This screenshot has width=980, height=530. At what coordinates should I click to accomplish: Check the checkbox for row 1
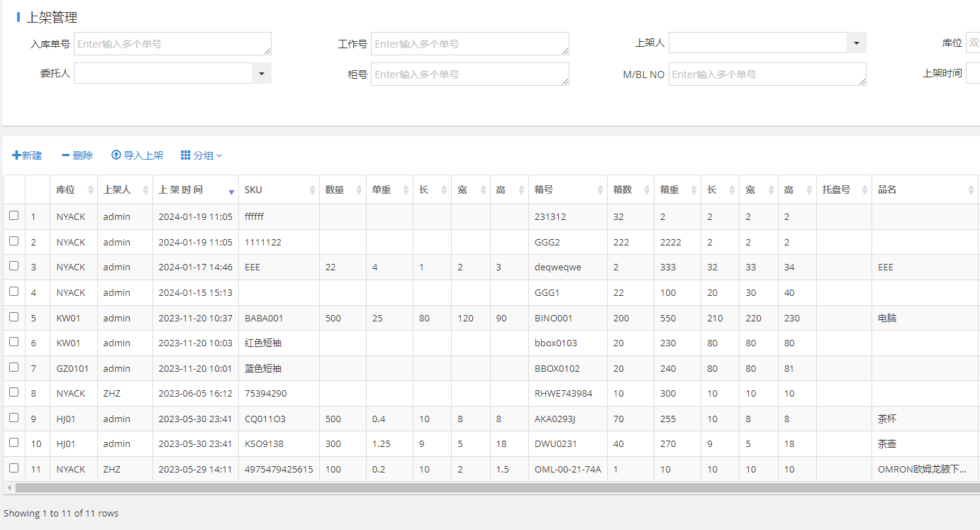click(13, 216)
